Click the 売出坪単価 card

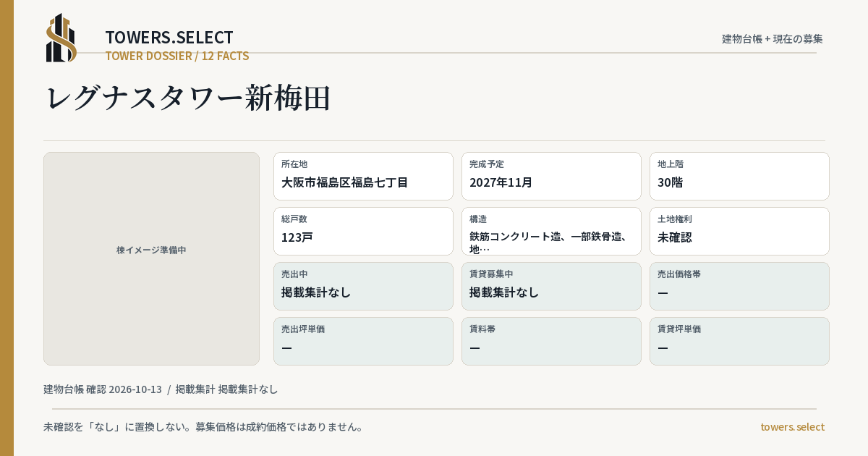click(363, 341)
